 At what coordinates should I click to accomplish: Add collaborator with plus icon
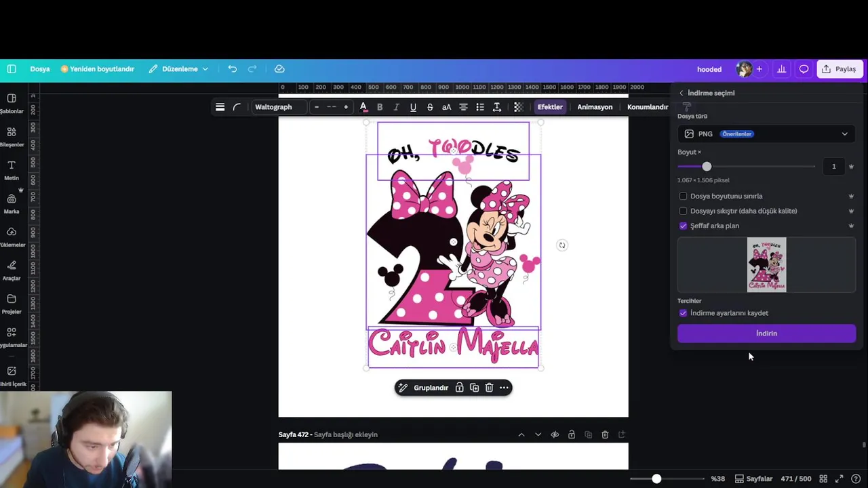point(759,69)
